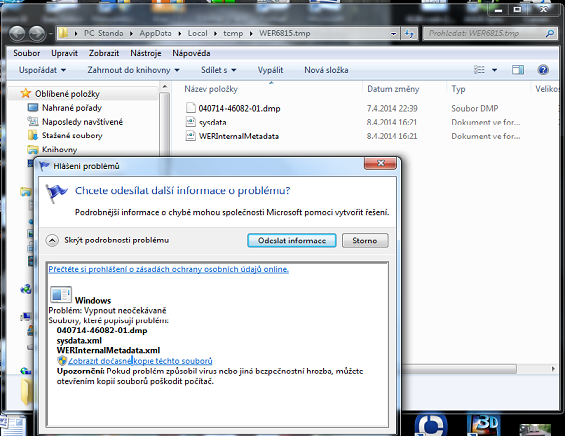Open Zahrnout do knihovny dropdown
Viewport: 565px width, 436px height.
click(x=133, y=70)
